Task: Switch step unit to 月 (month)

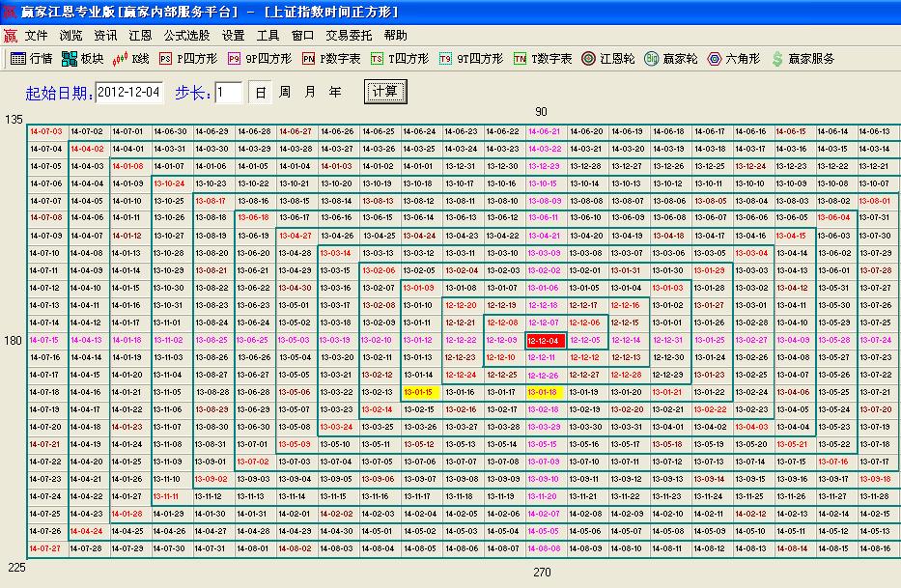Action: (310, 93)
